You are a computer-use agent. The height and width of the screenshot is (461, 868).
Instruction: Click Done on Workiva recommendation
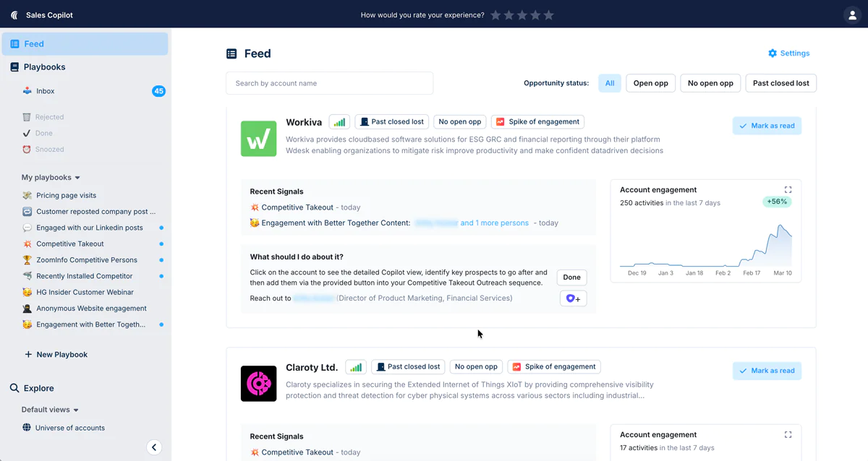pos(571,277)
